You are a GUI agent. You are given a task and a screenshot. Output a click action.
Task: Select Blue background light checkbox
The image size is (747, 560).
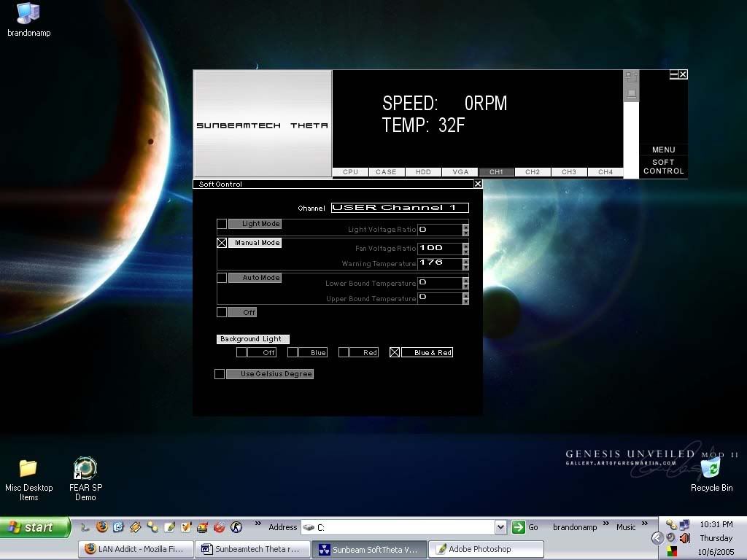point(293,352)
